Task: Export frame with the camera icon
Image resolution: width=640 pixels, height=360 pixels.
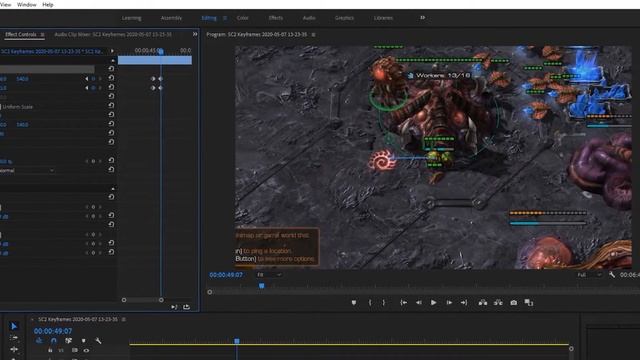Action: pyautogui.click(x=513, y=303)
